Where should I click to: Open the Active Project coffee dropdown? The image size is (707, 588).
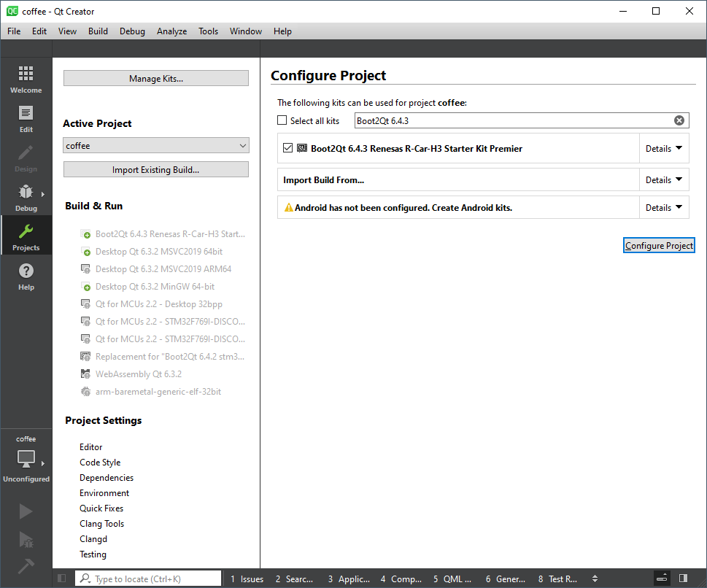[x=155, y=145]
